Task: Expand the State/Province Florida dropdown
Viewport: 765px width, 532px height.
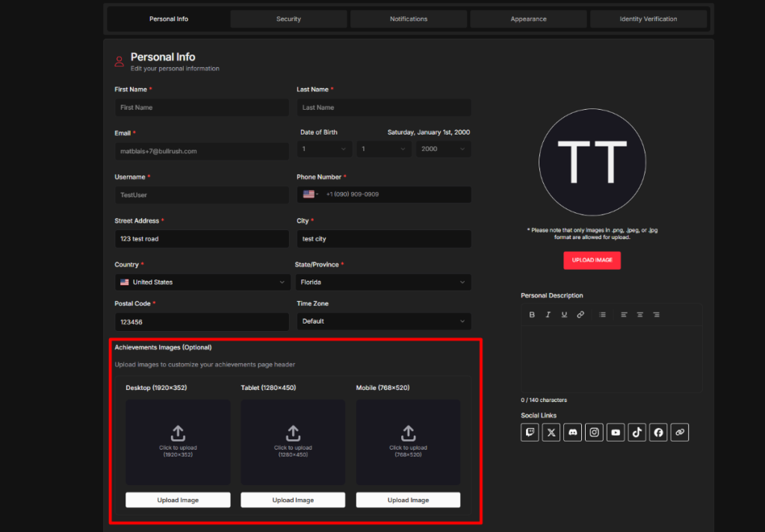Action: tap(383, 282)
